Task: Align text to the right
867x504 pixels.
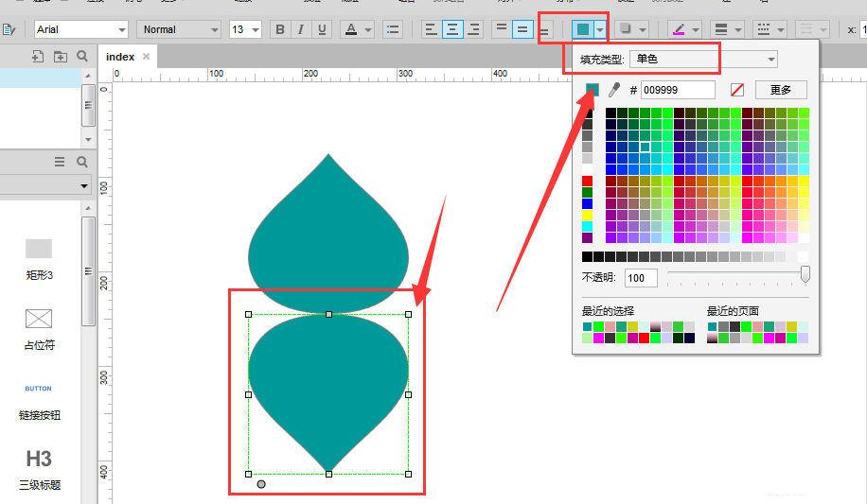Action: tap(473, 29)
